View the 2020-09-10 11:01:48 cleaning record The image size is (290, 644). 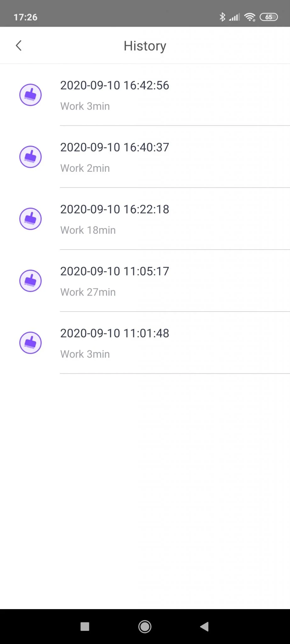[115, 333]
